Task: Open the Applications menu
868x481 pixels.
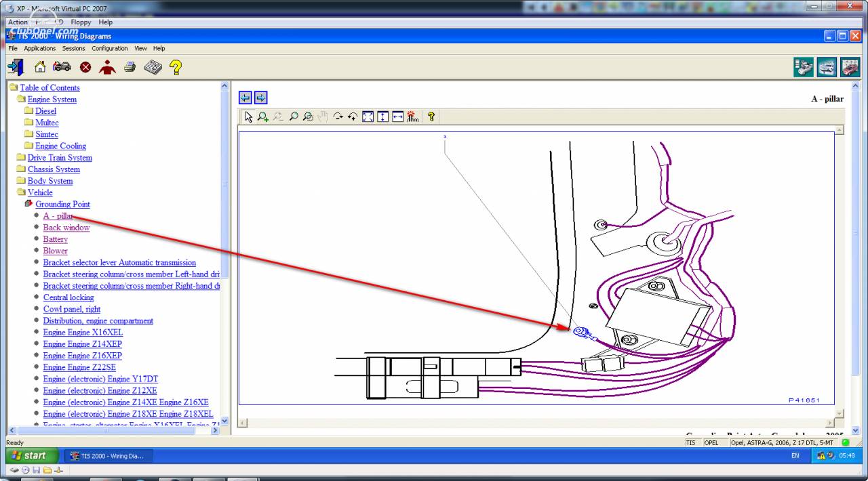Action: (40, 48)
